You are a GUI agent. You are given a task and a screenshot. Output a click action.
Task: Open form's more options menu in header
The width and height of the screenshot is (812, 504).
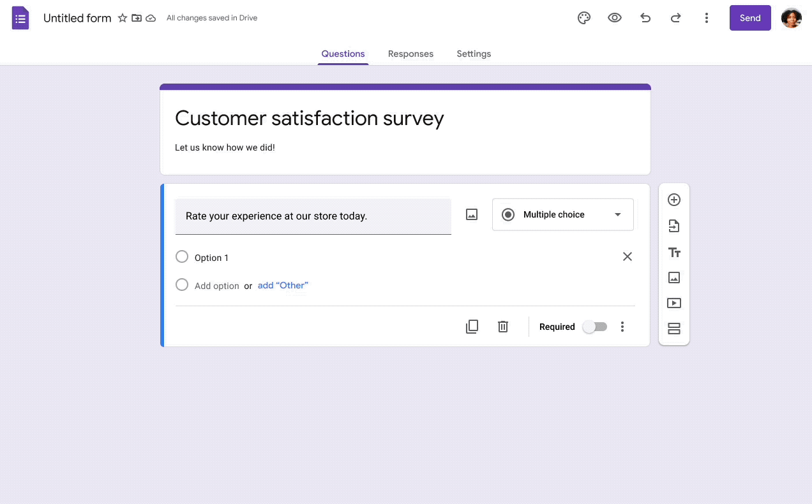coord(706,18)
